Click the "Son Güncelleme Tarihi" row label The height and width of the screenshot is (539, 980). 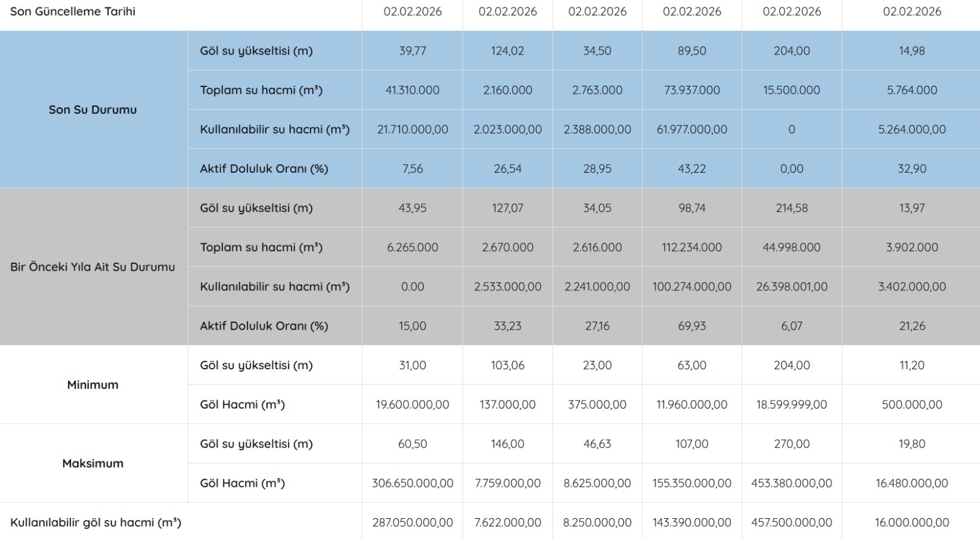[x=73, y=12]
